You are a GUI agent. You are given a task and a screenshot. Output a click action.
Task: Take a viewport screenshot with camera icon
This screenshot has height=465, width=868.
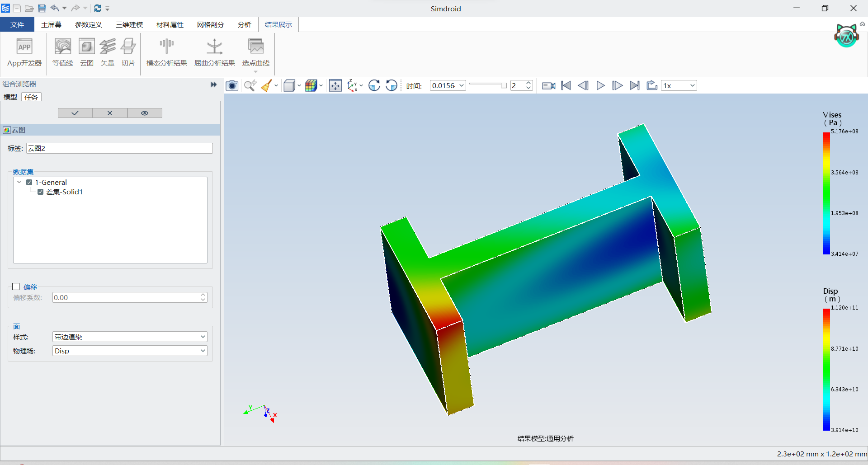point(232,85)
